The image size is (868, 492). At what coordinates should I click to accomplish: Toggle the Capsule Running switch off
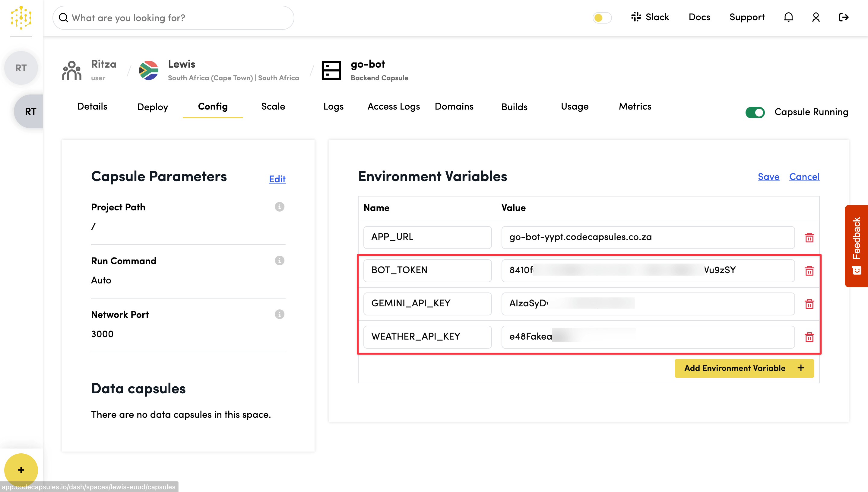coord(755,112)
